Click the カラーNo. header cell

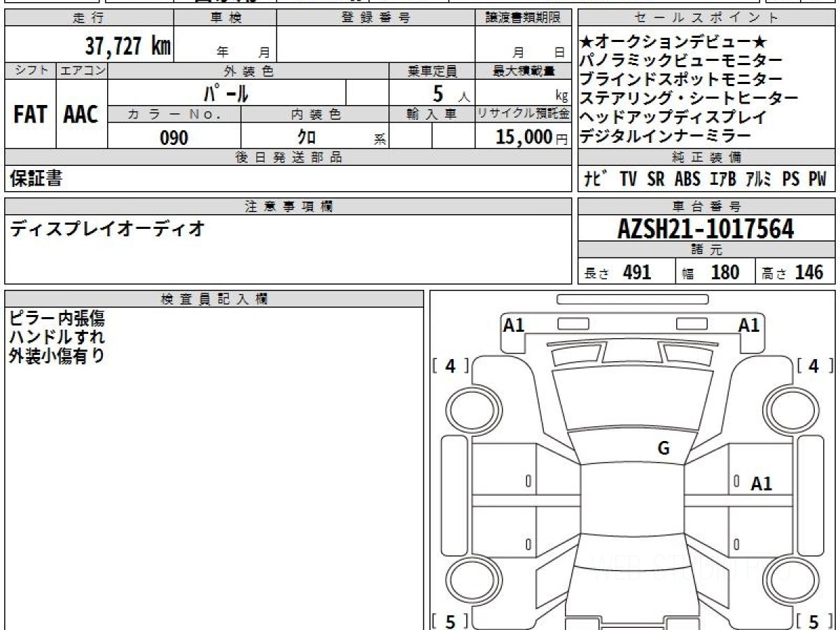[x=174, y=113]
